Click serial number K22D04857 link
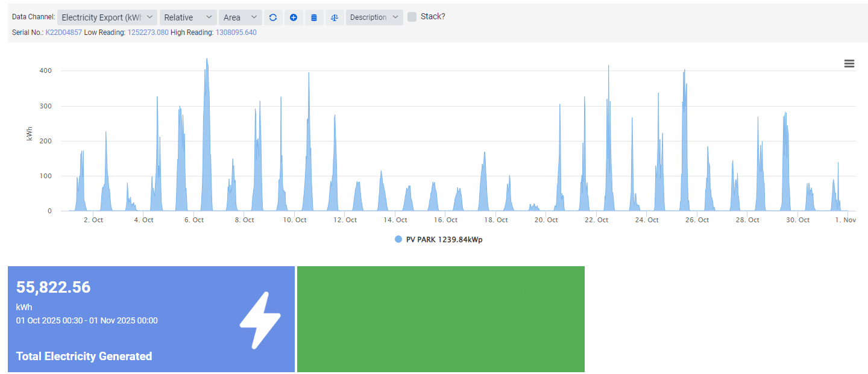868x374 pixels. [64, 33]
